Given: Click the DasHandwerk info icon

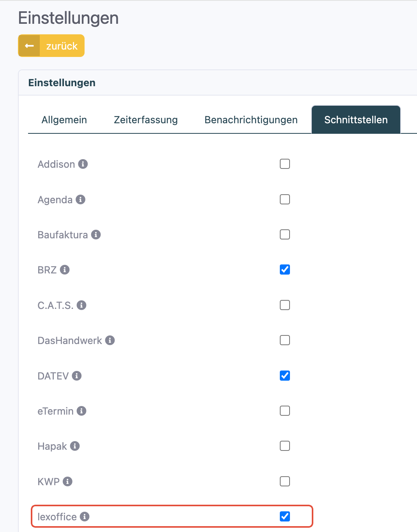Looking at the screenshot, I should pos(110,340).
